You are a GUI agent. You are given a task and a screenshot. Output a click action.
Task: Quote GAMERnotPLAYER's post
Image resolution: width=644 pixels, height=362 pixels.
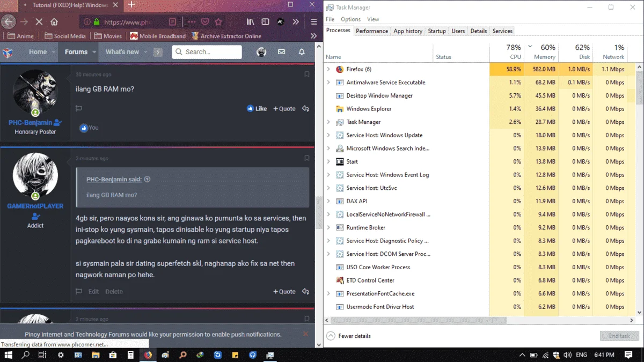click(x=284, y=291)
